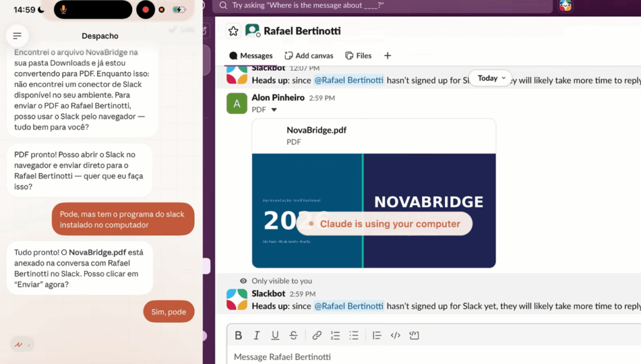
Task: Switch to the Files tab
Action: pyautogui.click(x=358, y=56)
